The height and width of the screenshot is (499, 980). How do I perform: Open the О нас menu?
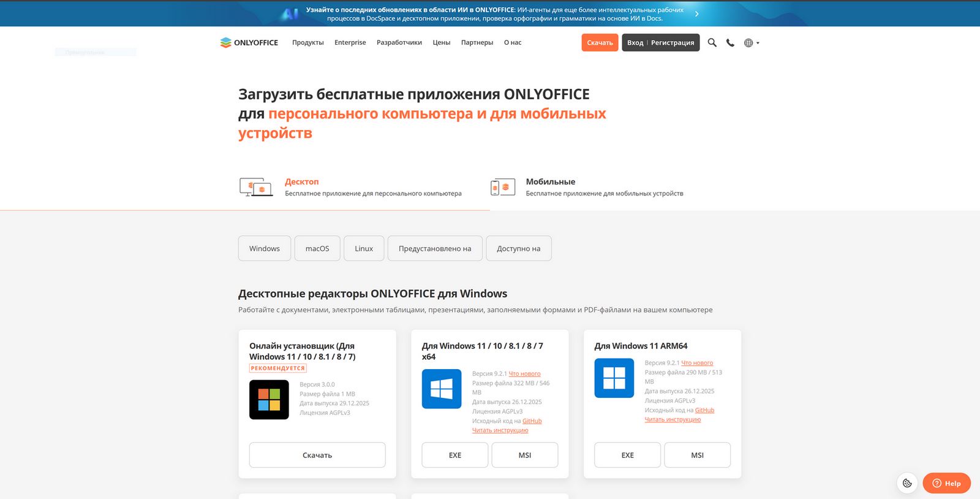[x=513, y=42]
